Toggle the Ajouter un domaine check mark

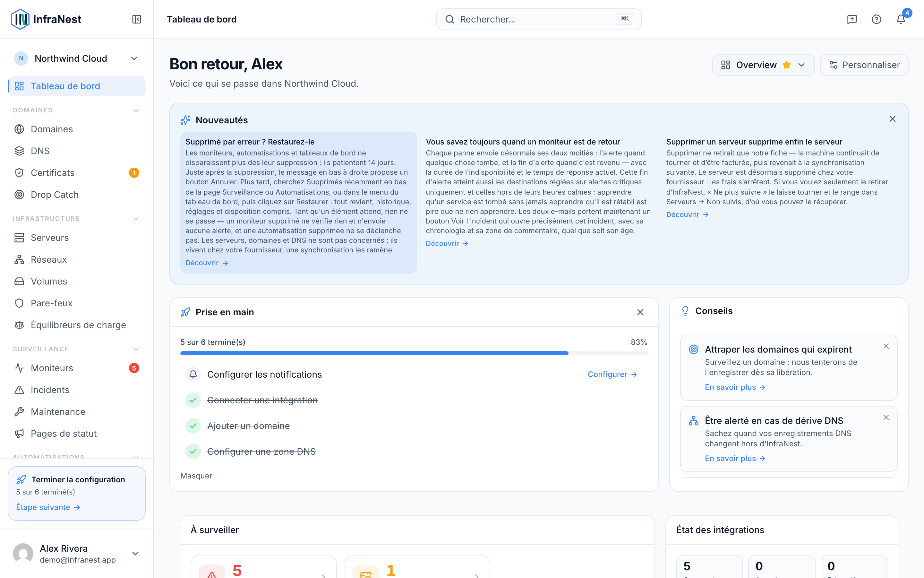(x=193, y=426)
